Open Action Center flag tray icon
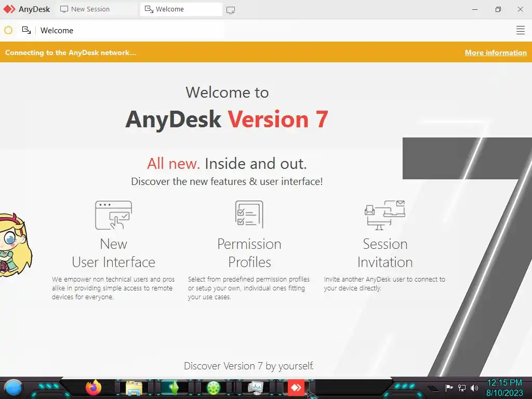 coord(449,388)
